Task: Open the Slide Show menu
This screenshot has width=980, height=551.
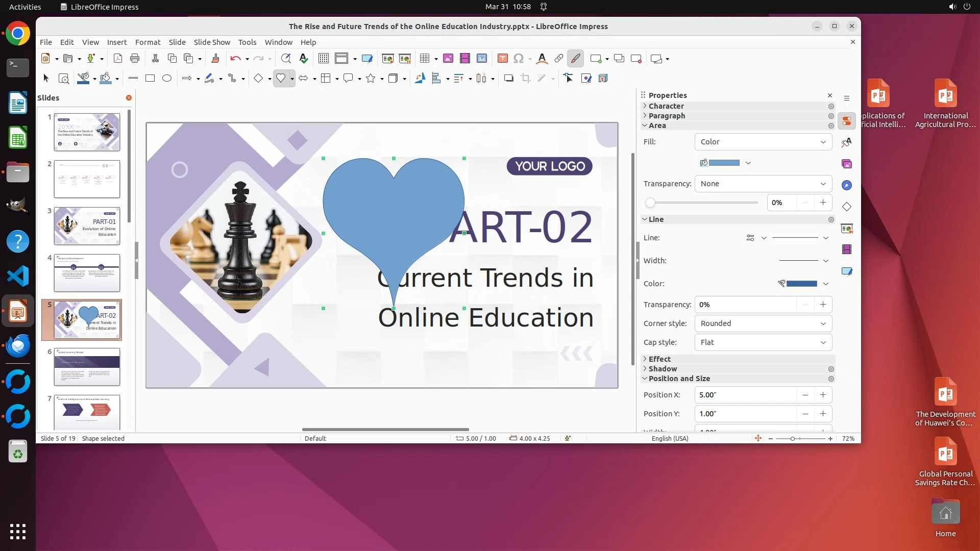Action: point(212,42)
